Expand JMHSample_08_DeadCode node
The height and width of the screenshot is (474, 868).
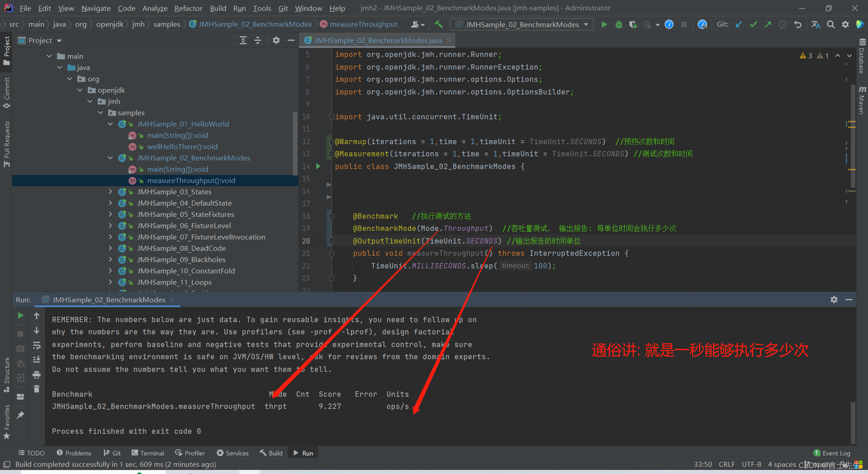tap(110, 248)
